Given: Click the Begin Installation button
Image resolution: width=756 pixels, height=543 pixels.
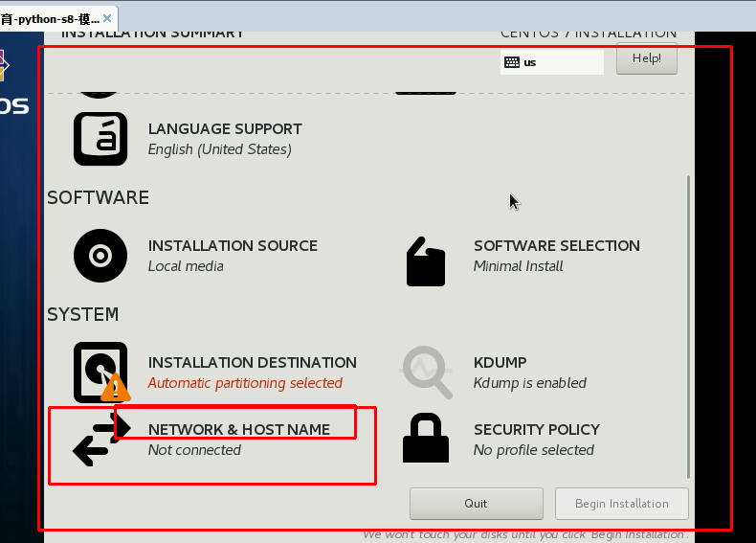Looking at the screenshot, I should (x=621, y=504).
